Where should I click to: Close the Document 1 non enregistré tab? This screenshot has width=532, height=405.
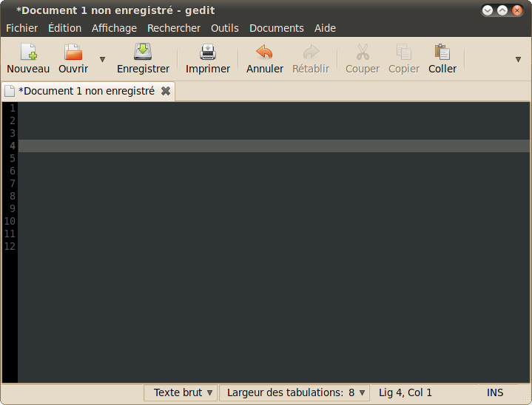click(166, 91)
